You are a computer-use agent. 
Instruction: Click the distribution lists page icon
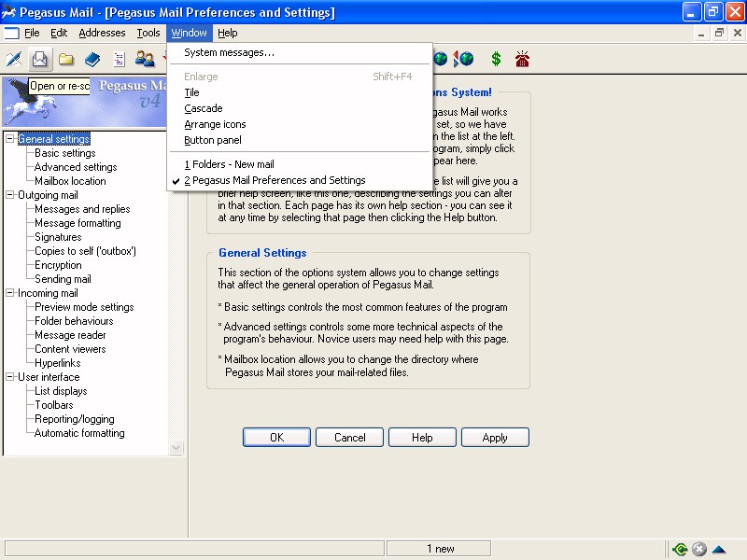click(x=119, y=59)
